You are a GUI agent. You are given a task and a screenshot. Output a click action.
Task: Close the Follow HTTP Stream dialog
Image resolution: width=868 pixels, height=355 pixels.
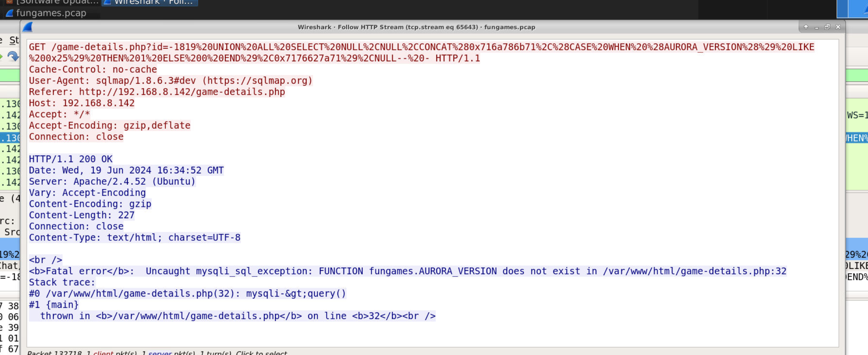pos(838,27)
